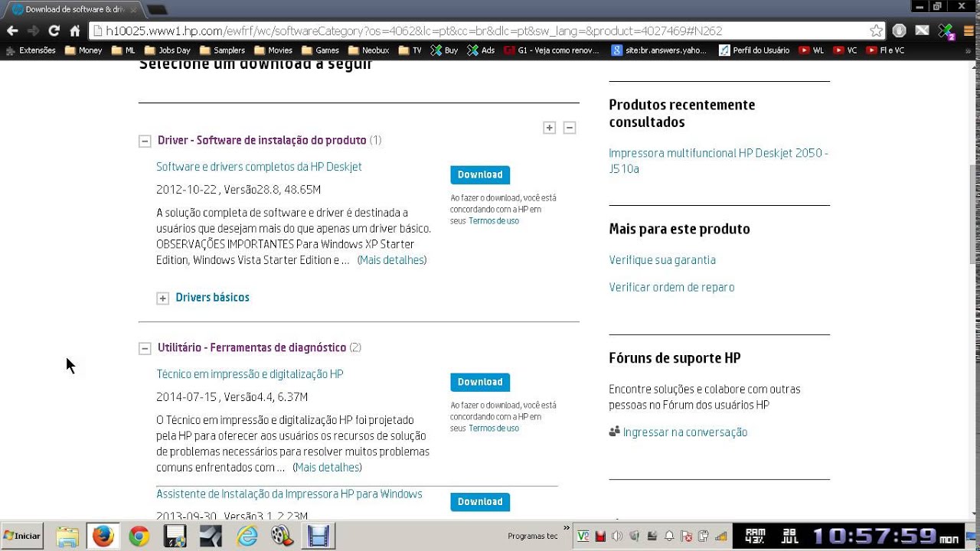
Task: Click the round gray extension icon beside the star
Action: (900, 31)
